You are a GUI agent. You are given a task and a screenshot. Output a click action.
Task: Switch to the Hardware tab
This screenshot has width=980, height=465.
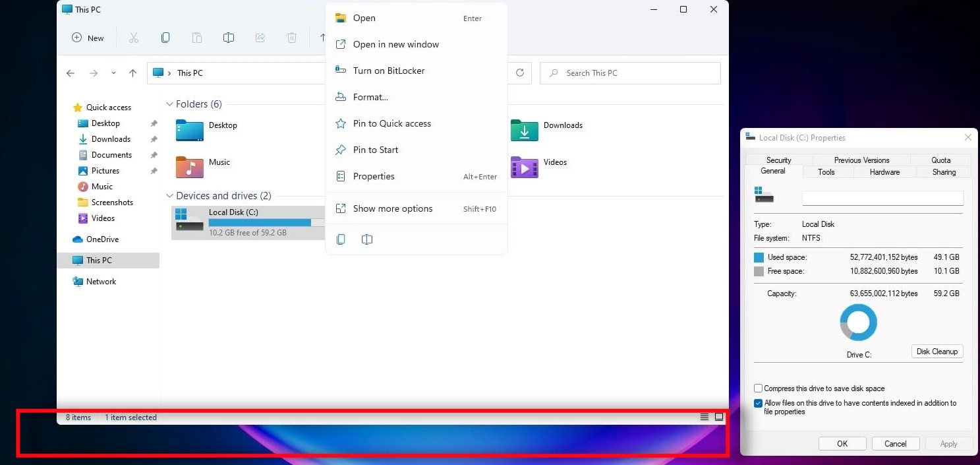[884, 171]
